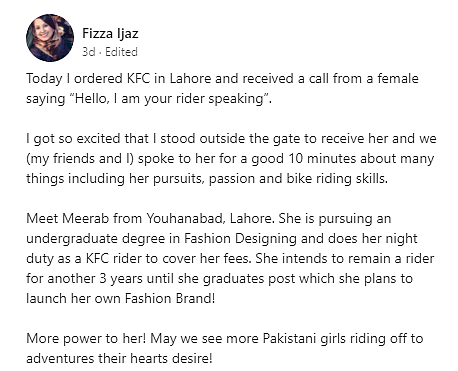Click the line starting "Today I ordered KFC"
This screenshot has width=458, height=371.
pos(222,79)
